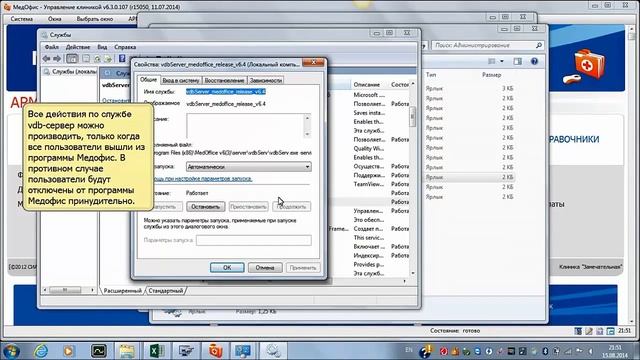Open the startup type dropdown set to Автоматически
The image size is (640, 360).
click(249, 167)
